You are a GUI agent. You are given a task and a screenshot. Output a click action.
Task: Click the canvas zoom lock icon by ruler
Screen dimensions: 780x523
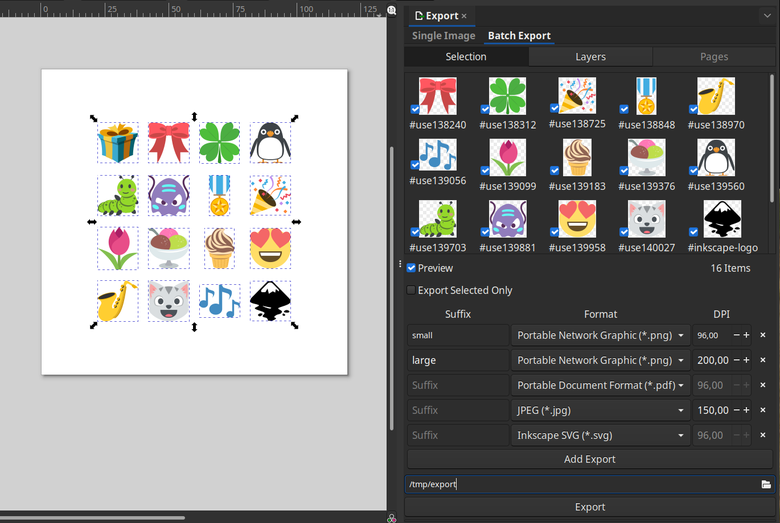coord(392,10)
